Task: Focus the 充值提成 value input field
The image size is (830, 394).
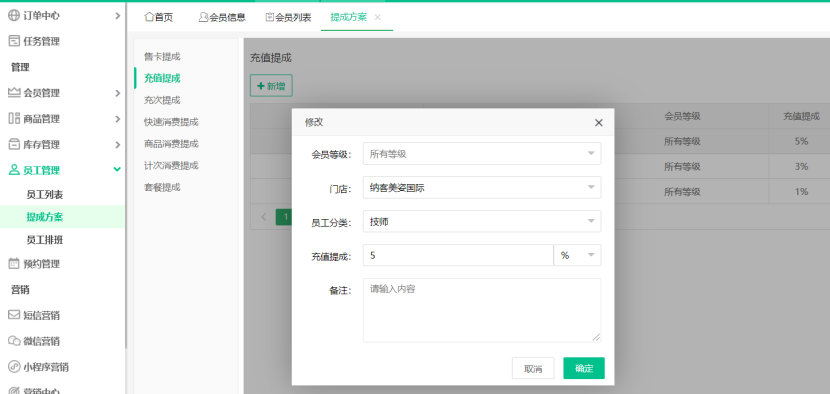Action: coord(458,255)
